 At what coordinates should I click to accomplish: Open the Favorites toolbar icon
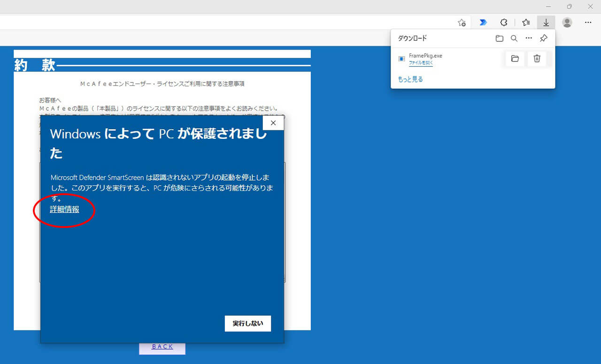[x=526, y=22]
